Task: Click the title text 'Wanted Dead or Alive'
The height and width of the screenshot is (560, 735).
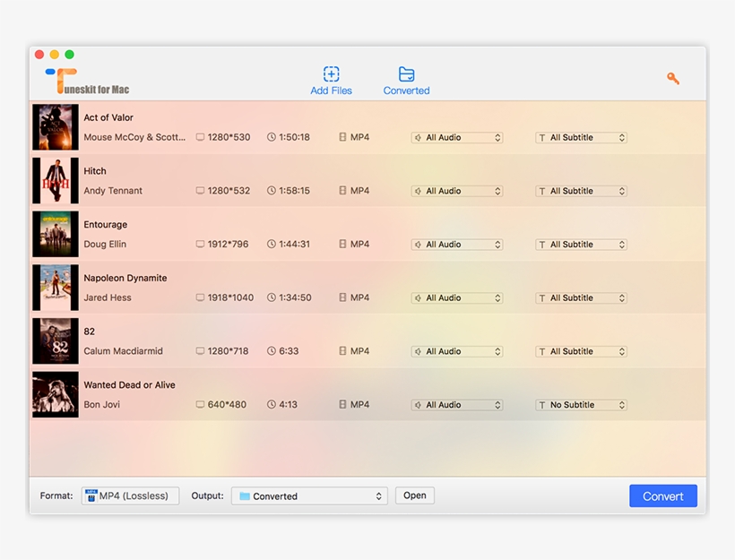Action: [x=129, y=384]
